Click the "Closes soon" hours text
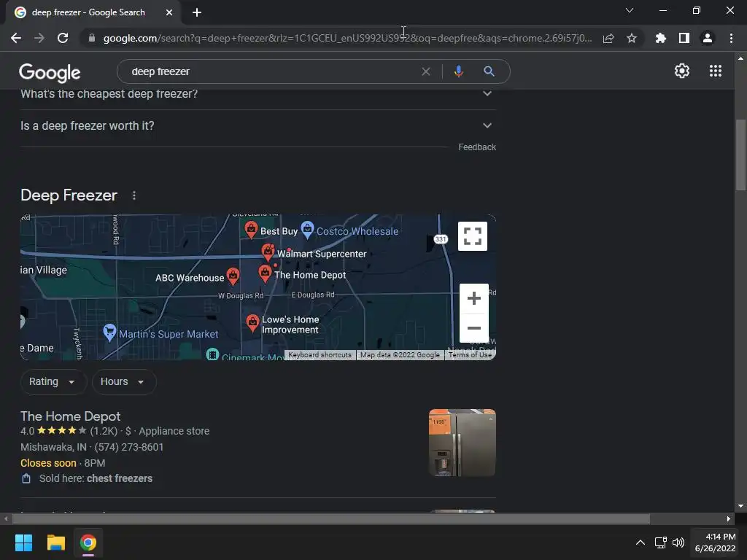The height and width of the screenshot is (560, 747). (x=48, y=463)
